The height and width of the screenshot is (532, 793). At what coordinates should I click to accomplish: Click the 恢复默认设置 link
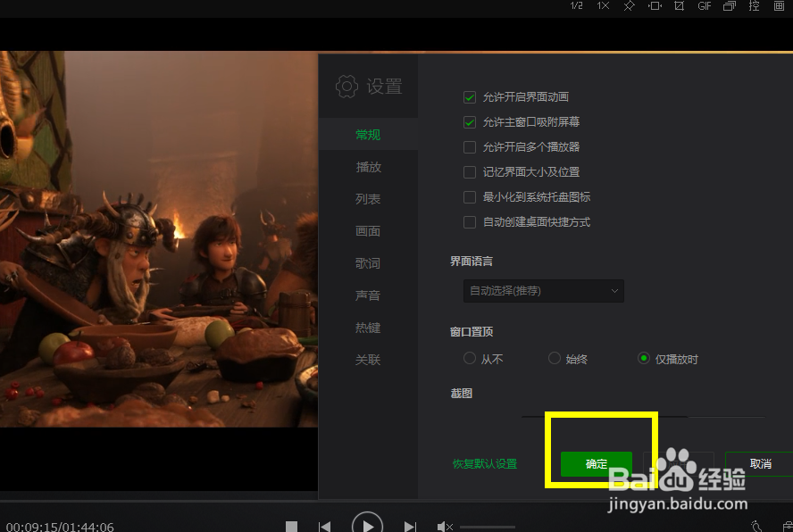tap(485, 464)
